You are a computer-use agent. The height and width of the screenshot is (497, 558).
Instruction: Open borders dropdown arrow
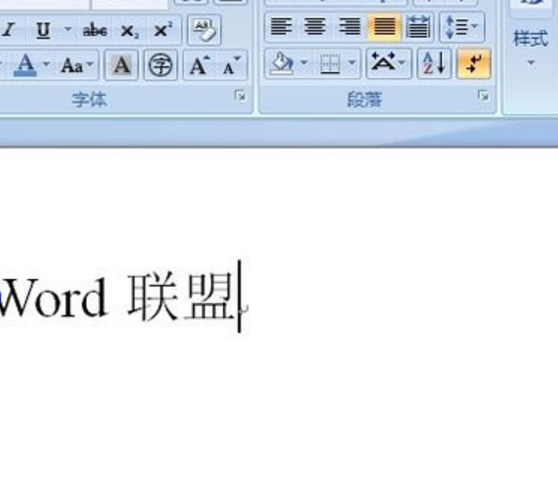[352, 64]
